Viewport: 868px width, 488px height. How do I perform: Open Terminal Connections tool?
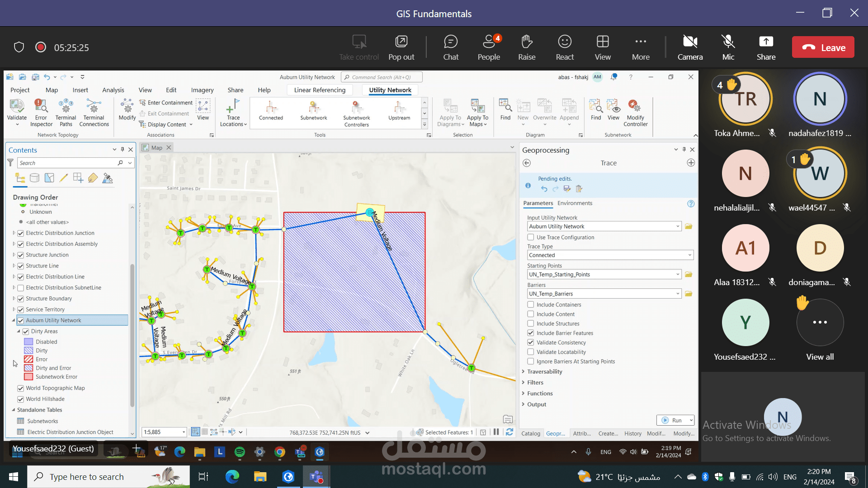pos(94,112)
